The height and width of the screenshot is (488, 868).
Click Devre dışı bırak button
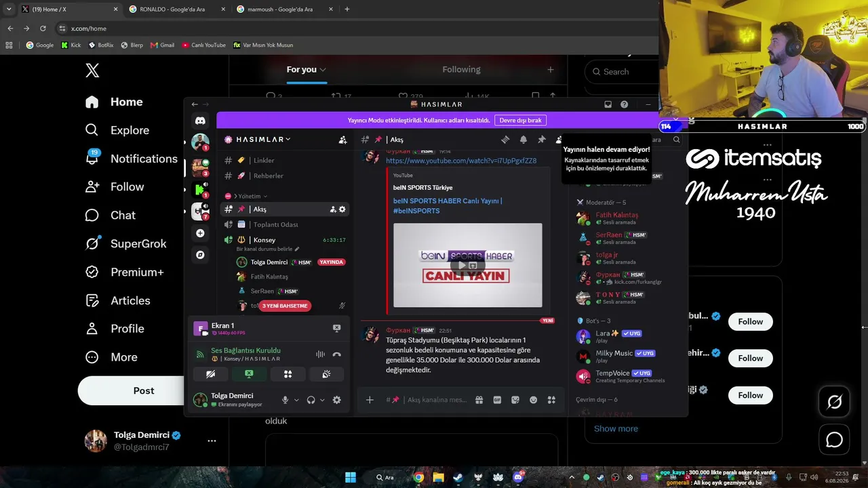(520, 120)
